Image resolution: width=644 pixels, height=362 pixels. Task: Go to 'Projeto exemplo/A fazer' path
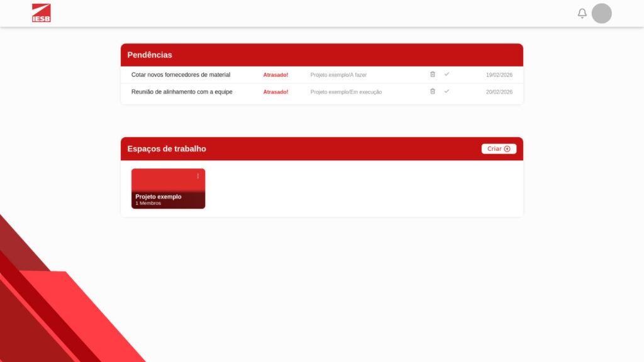click(338, 75)
